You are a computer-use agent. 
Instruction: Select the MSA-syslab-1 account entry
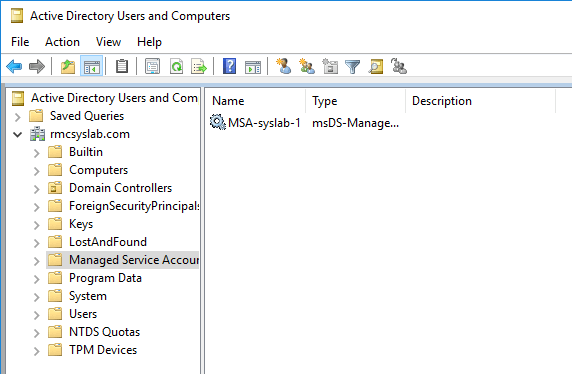point(264,123)
